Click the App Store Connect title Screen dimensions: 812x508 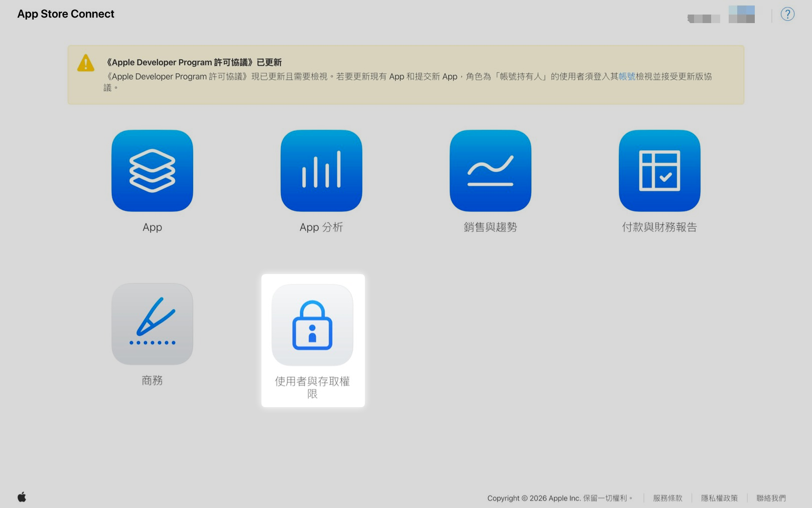point(66,14)
